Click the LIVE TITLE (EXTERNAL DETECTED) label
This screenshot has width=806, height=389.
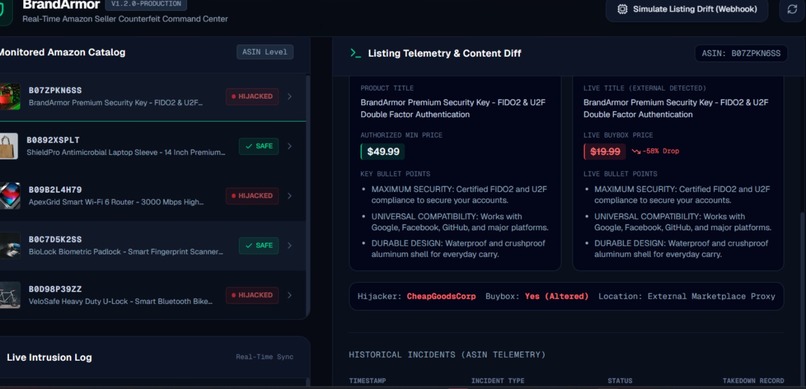645,88
